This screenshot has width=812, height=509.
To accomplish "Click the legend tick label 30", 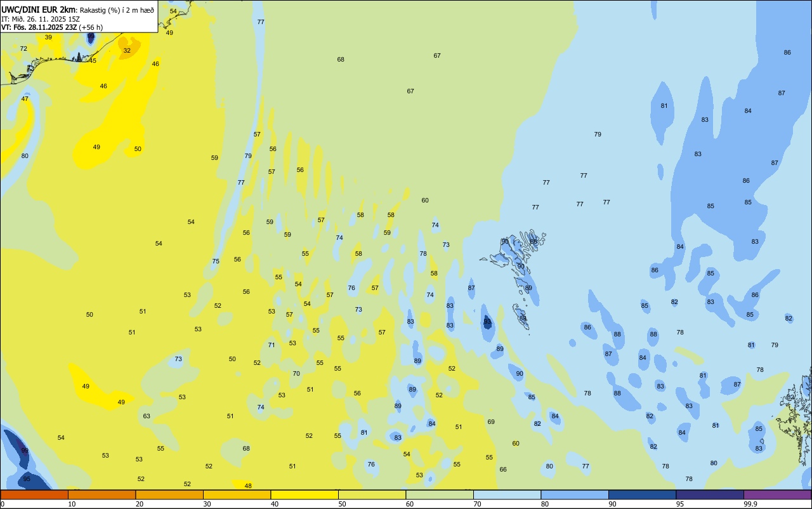I will [207, 504].
